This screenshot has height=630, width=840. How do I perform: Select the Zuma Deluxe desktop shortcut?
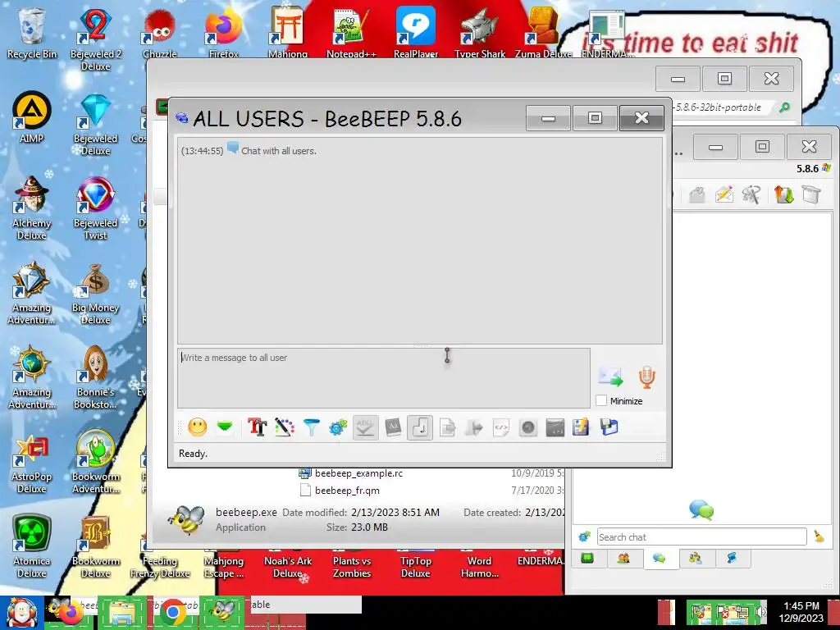(x=543, y=32)
